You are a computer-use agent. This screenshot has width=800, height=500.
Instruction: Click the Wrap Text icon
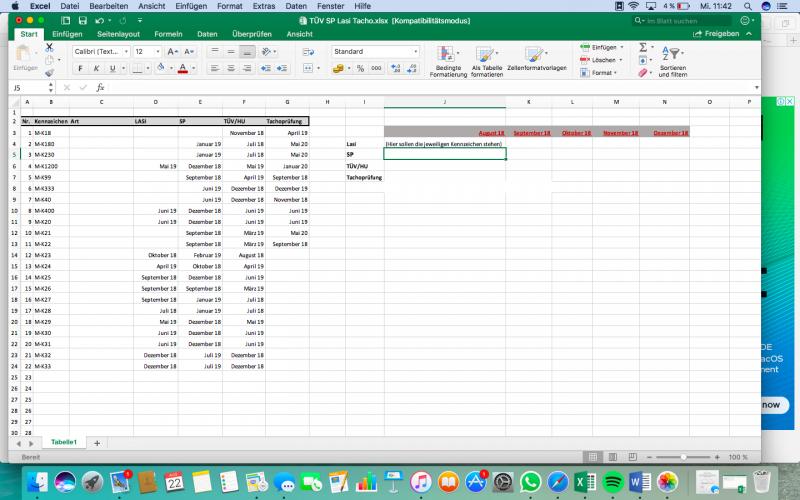click(x=308, y=52)
